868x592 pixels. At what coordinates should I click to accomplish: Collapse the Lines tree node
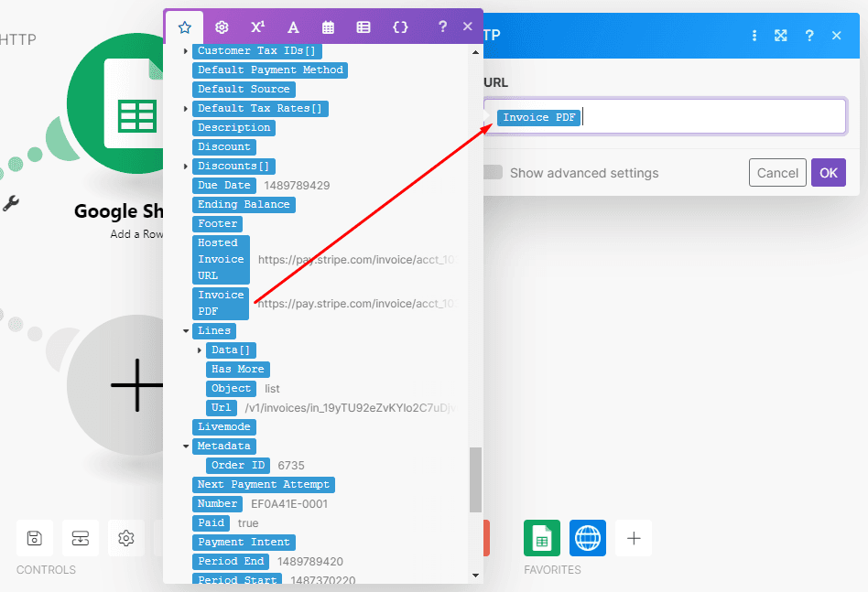click(x=186, y=331)
